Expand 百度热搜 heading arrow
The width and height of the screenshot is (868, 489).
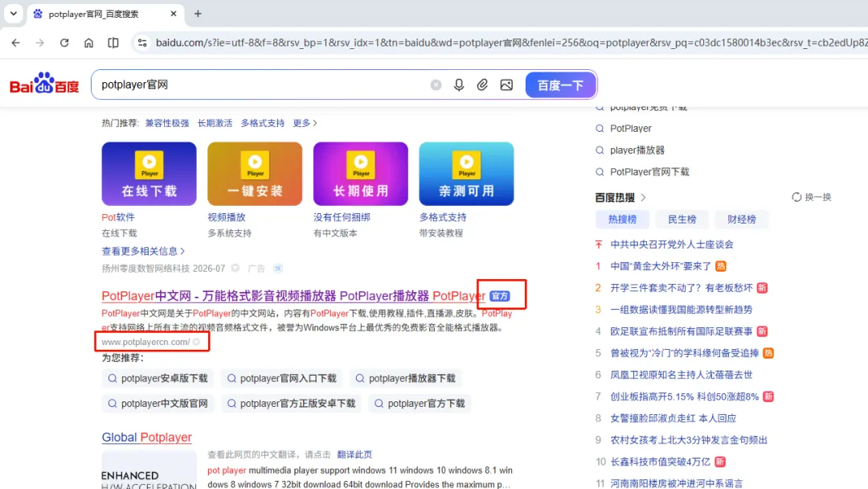(643, 197)
